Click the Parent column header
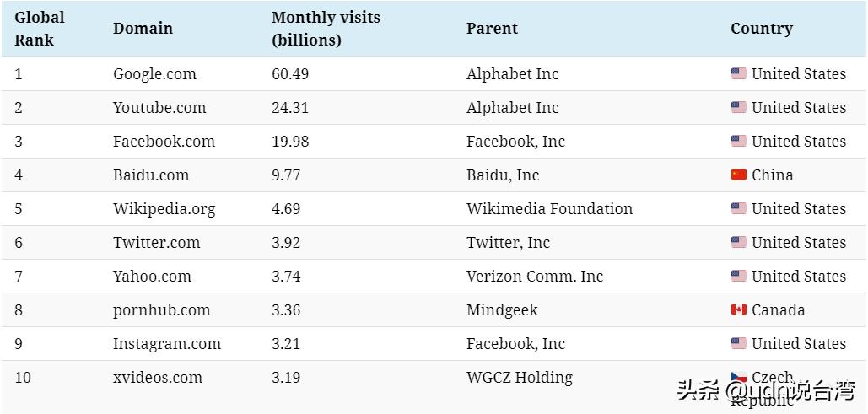The image size is (868, 414). coord(492,29)
